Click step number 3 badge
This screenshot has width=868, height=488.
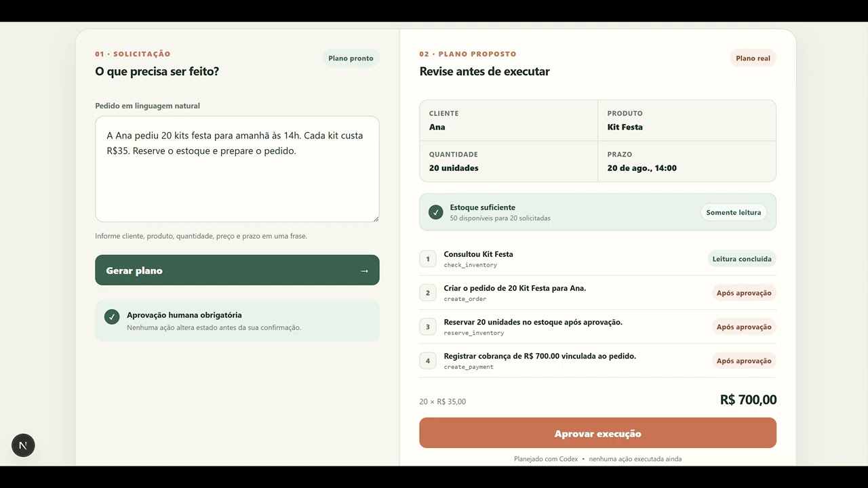point(428,327)
